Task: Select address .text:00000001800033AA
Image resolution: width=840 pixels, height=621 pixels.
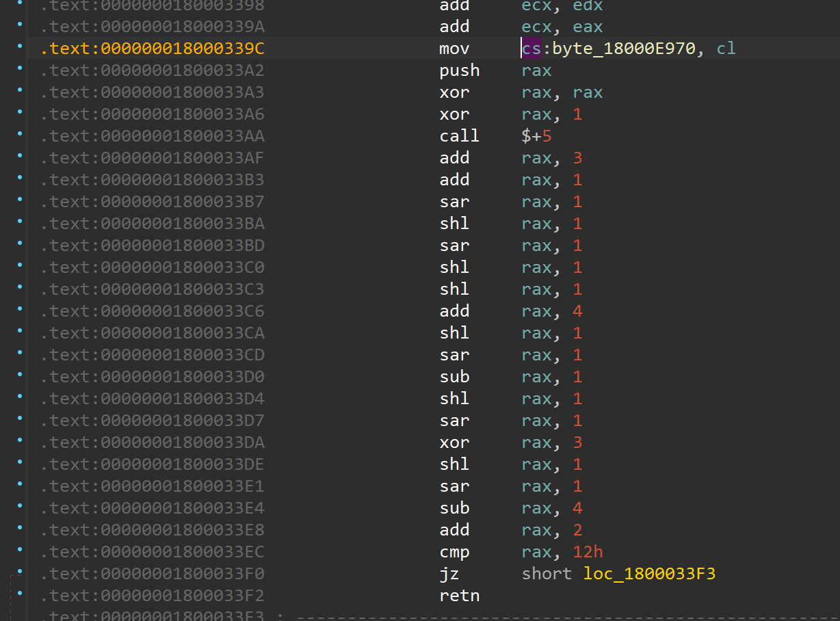Action: 153,136
